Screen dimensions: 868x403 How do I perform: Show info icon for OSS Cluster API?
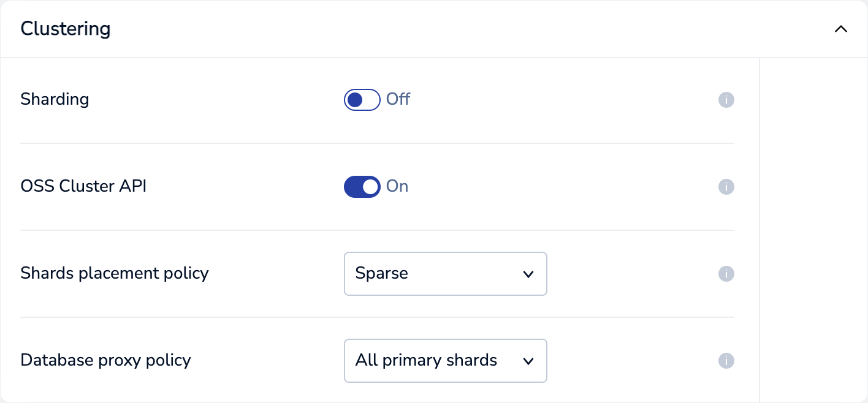pos(726,187)
